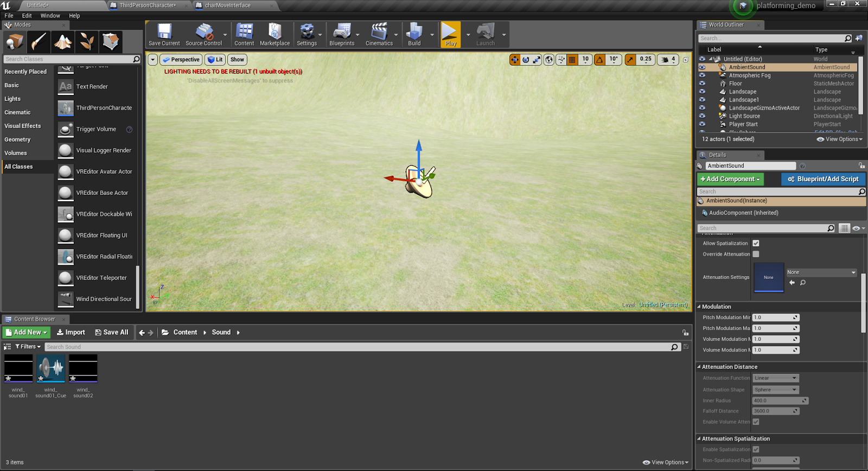This screenshot has height=471, width=868.
Task: Toggle visibility of Light Source actor
Action: pos(702,116)
